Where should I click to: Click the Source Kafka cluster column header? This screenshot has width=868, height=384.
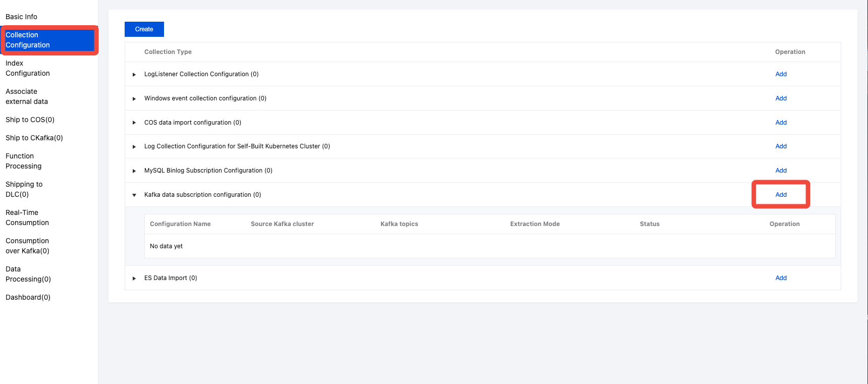pyautogui.click(x=282, y=224)
